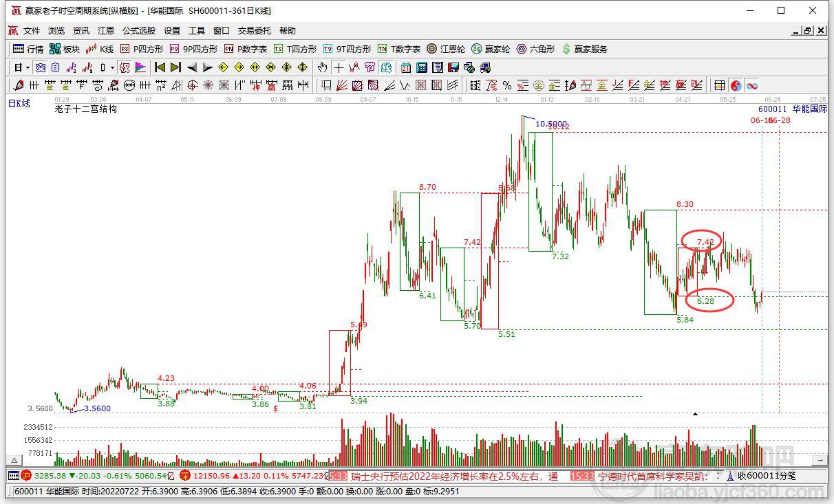Click the black left arrow step-back icon

(x=192, y=67)
